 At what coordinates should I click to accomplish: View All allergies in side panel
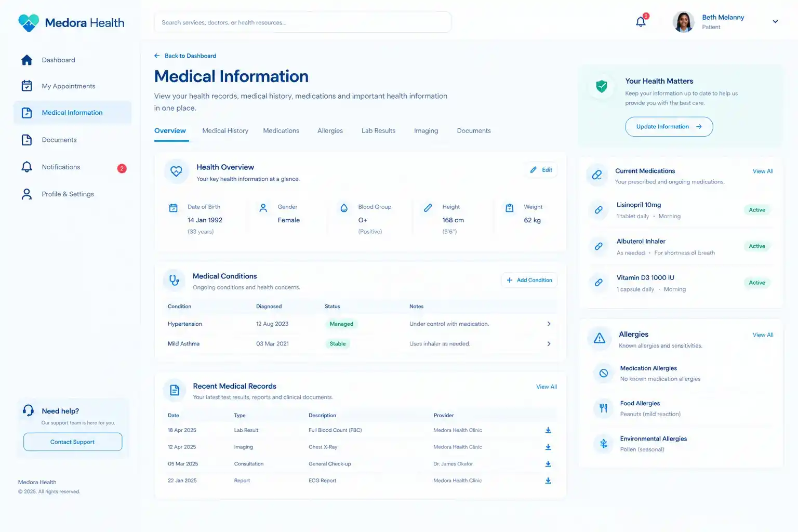(x=763, y=335)
